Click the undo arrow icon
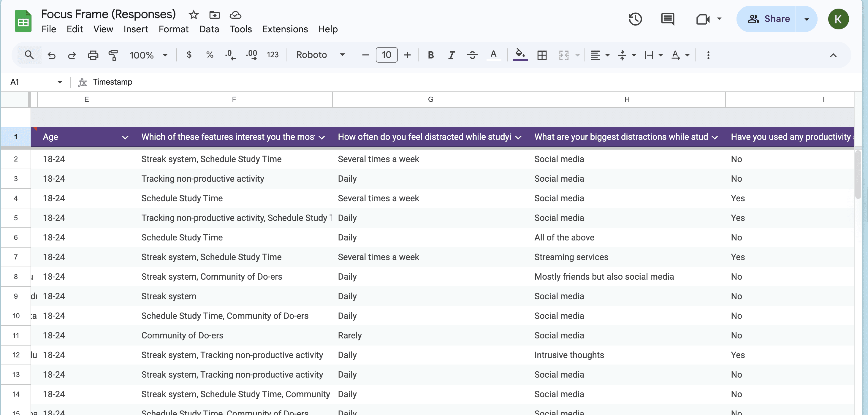Viewport: 868px width, 415px height. tap(51, 55)
